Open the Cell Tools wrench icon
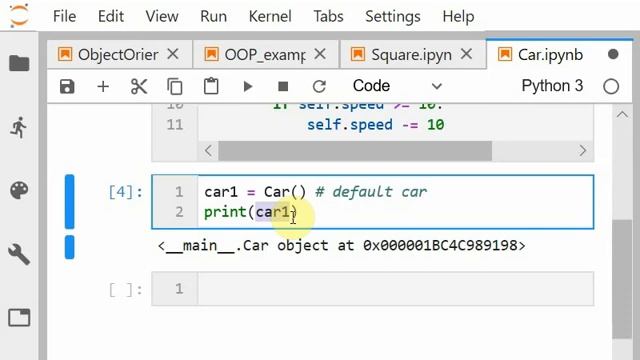 [x=19, y=254]
